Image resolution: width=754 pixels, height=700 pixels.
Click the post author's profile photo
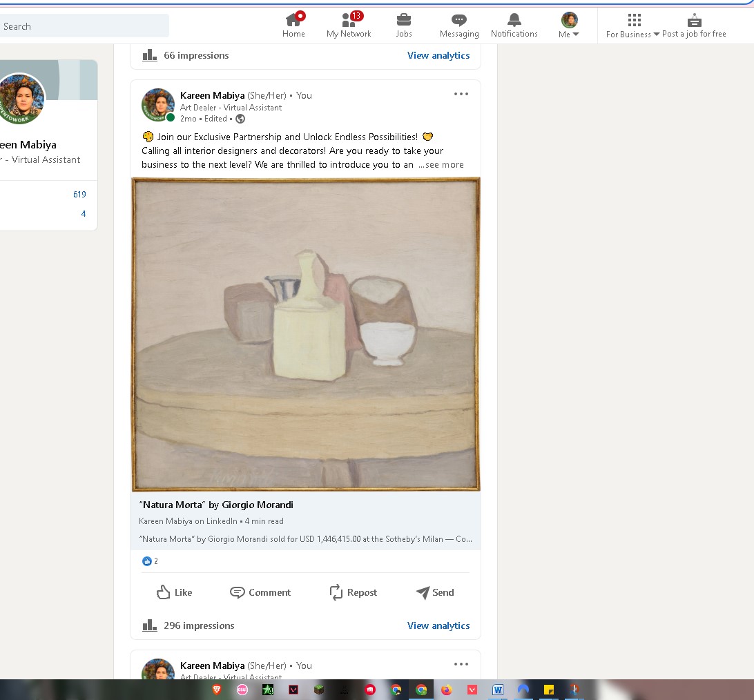(157, 105)
